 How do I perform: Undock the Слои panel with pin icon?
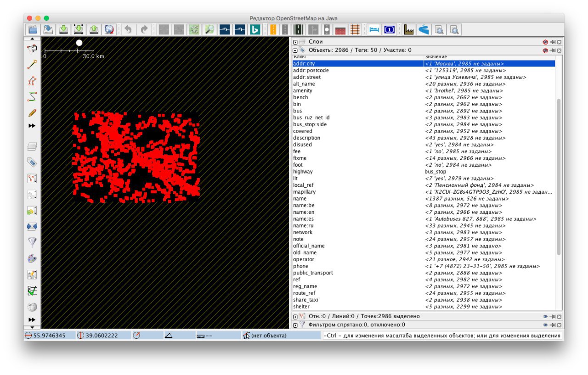(x=553, y=42)
